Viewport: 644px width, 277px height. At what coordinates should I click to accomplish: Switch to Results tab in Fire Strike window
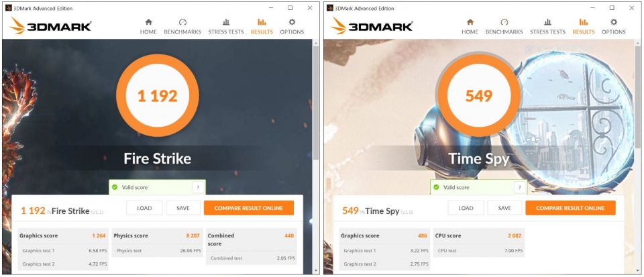coord(262,27)
